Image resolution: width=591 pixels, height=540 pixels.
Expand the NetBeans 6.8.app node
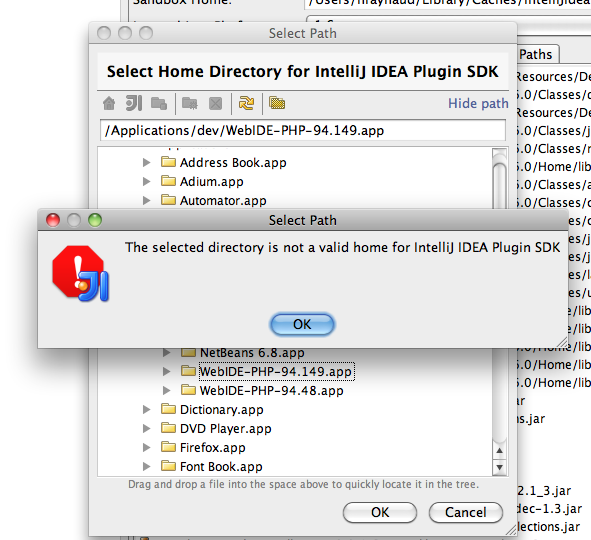[166, 353]
